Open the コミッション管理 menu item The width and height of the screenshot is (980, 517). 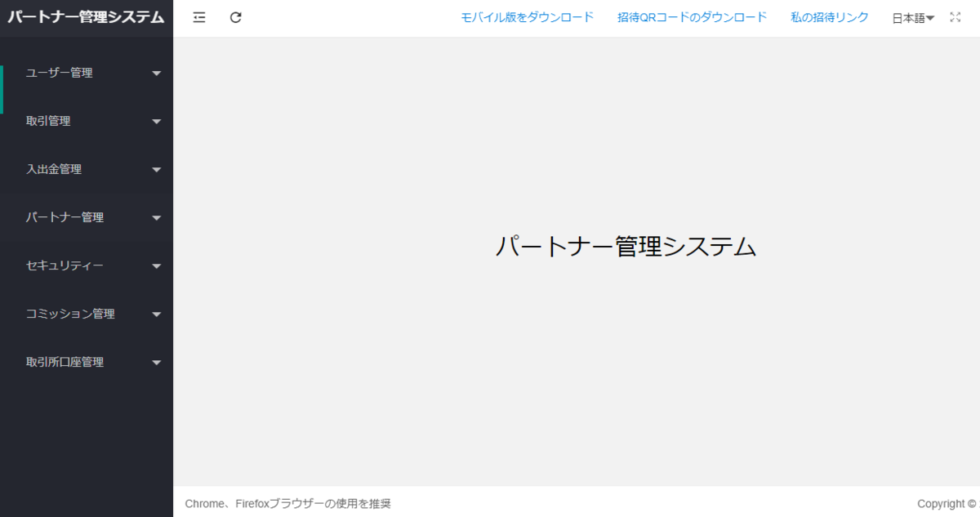87,314
